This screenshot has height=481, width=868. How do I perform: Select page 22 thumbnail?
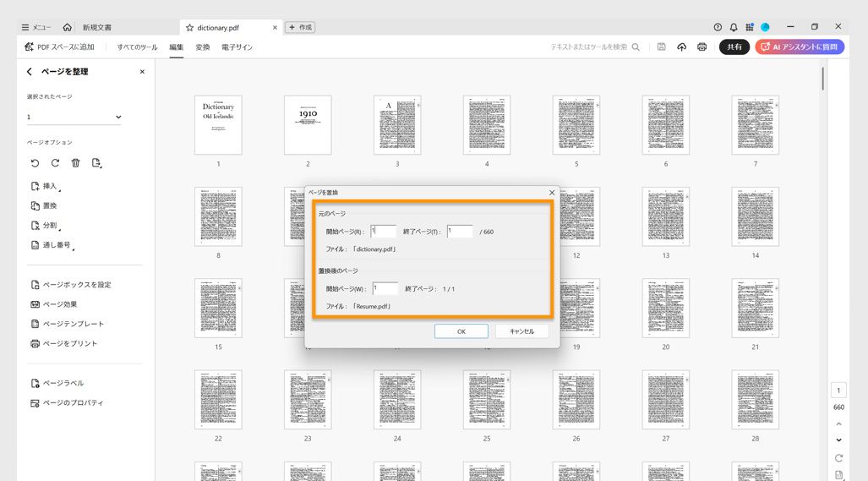click(x=218, y=400)
